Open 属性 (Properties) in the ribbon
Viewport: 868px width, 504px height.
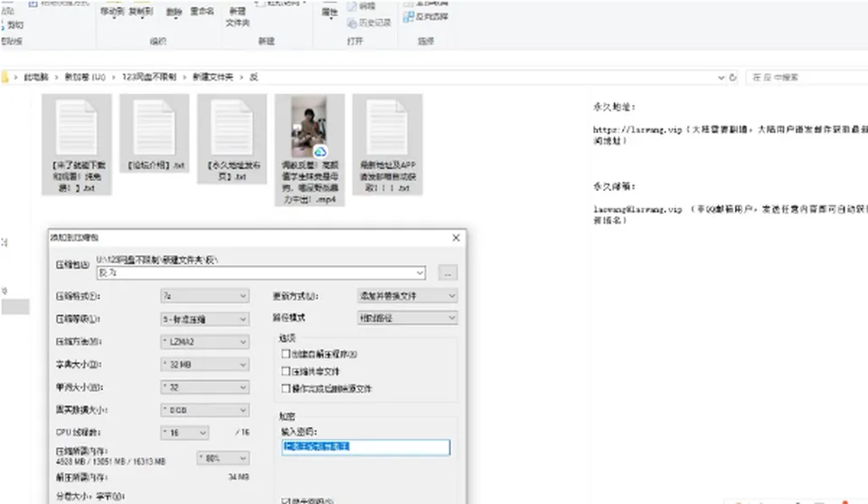(330, 12)
